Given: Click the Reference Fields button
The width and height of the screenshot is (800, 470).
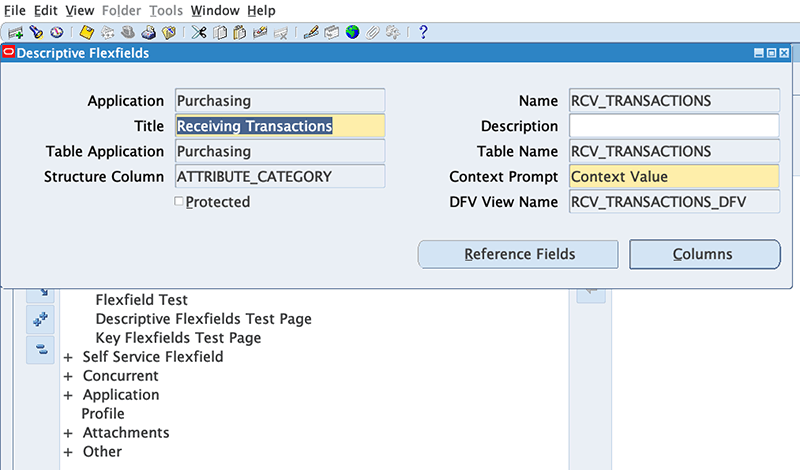Looking at the screenshot, I should (518, 254).
